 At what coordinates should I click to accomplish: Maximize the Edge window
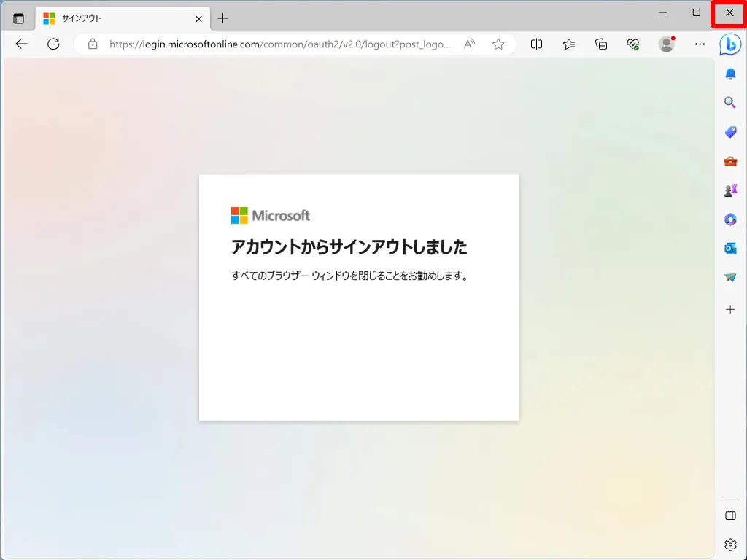point(697,12)
